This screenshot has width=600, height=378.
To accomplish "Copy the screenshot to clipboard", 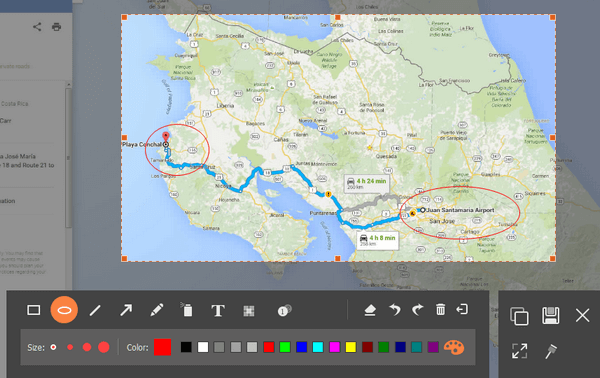I will [519, 316].
